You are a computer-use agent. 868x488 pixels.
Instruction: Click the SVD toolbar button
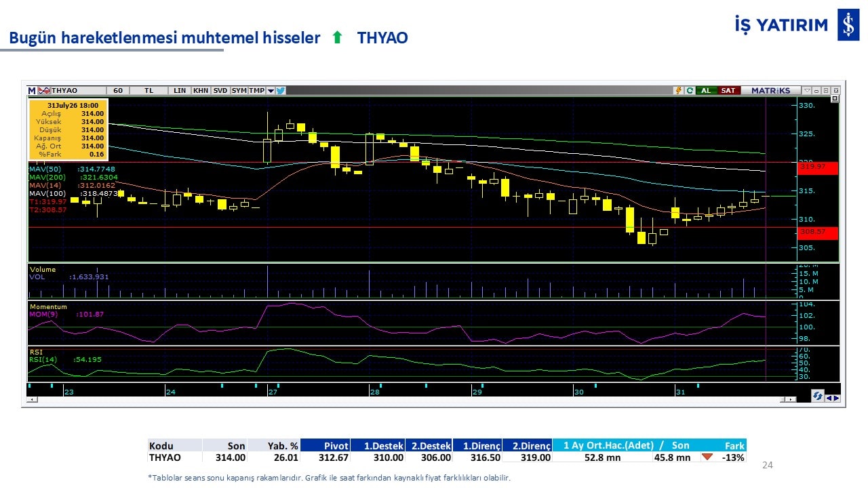220,90
